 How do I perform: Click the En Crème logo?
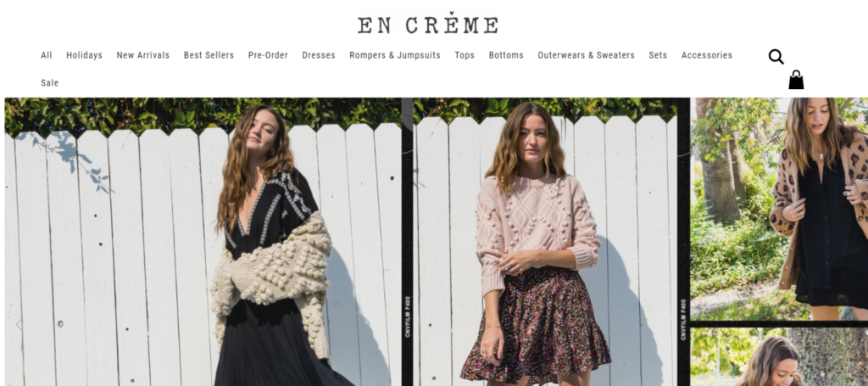click(427, 24)
